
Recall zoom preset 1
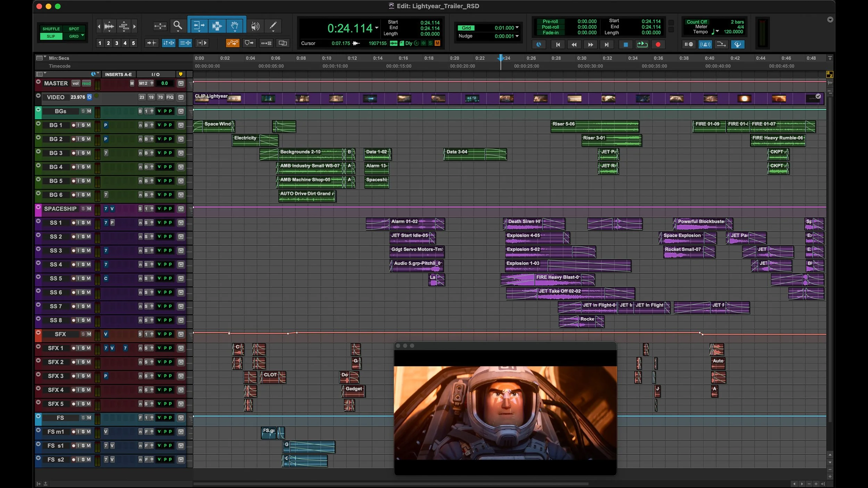click(100, 43)
